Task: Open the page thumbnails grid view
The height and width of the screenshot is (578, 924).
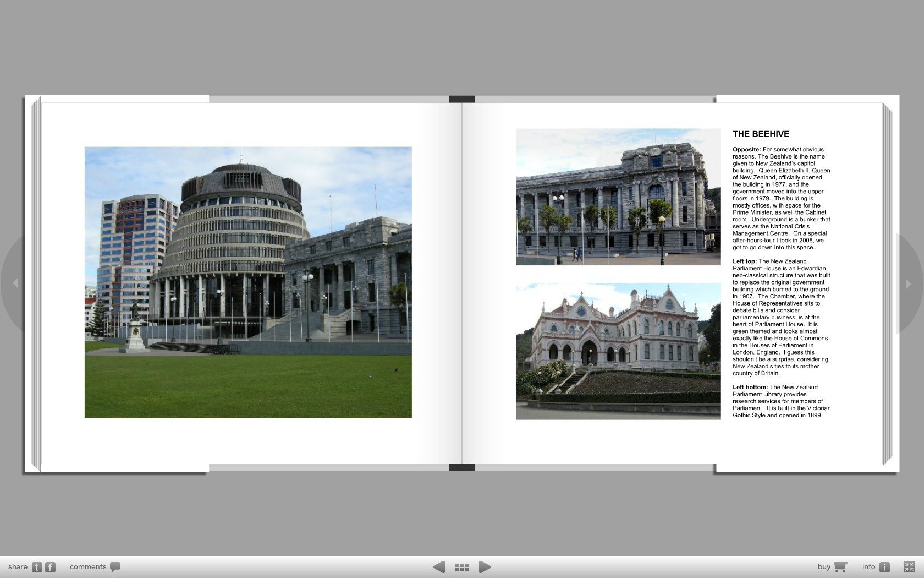Action: [462, 567]
